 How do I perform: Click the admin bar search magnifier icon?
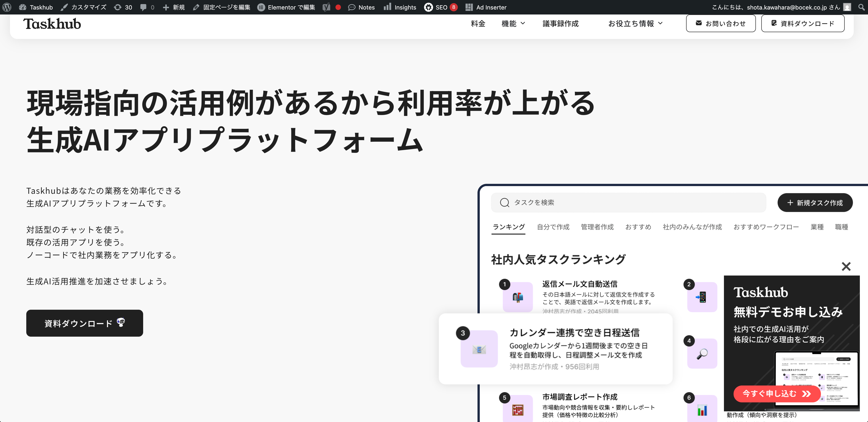pyautogui.click(x=861, y=7)
